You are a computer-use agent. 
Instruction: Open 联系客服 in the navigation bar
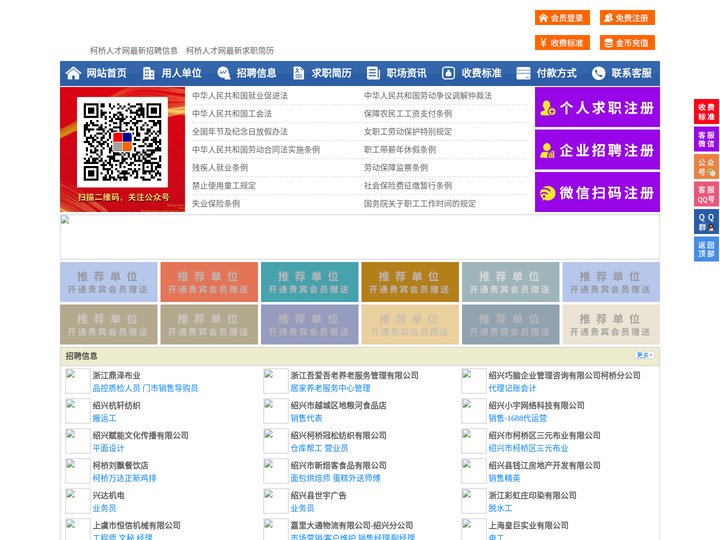(x=631, y=73)
